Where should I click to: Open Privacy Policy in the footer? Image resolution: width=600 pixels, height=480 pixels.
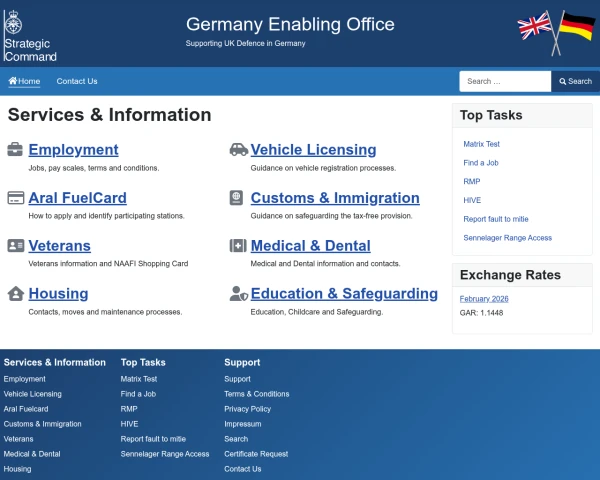247,409
